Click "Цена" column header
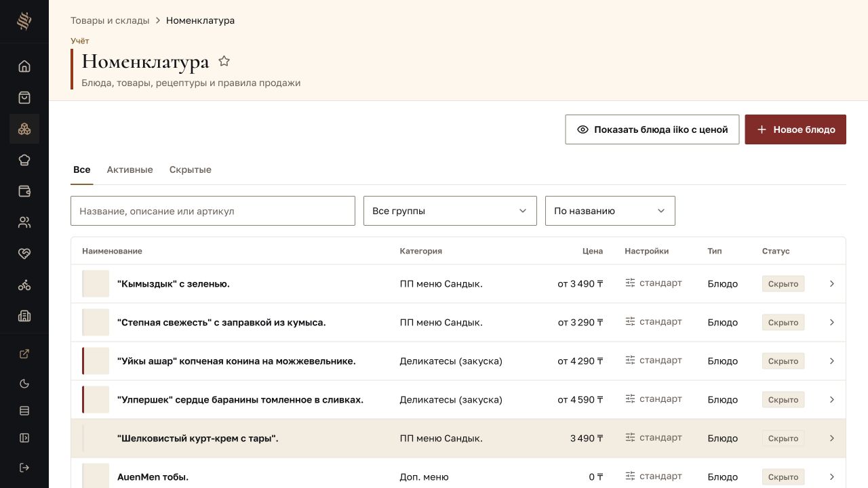 coord(593,251)
